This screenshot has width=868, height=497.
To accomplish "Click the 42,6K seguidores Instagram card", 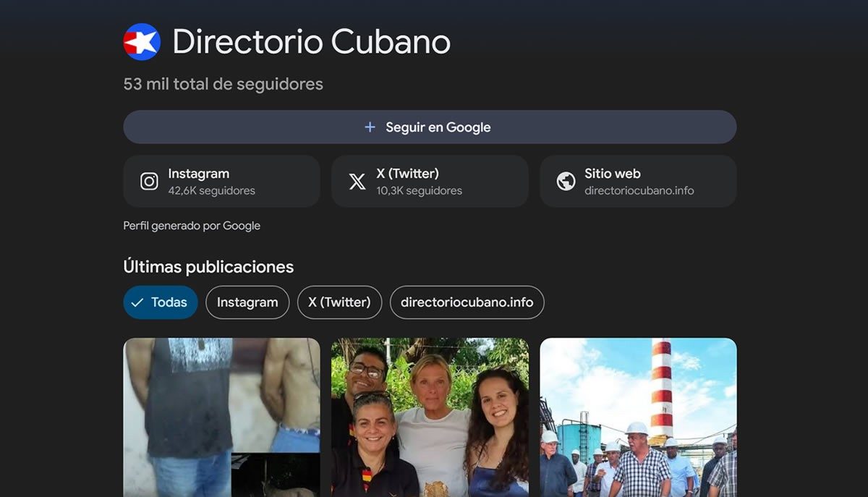I will [x=221, y=181].
